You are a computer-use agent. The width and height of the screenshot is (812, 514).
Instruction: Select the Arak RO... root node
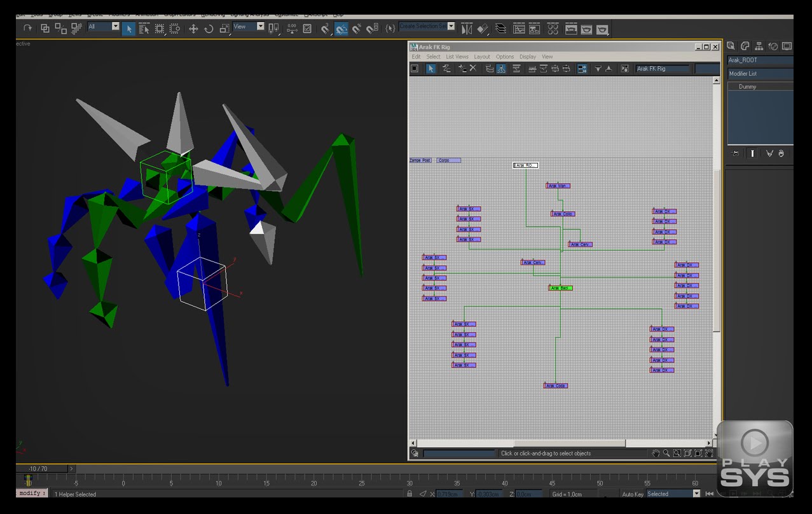pyautogui.click(x=526, y=165)
